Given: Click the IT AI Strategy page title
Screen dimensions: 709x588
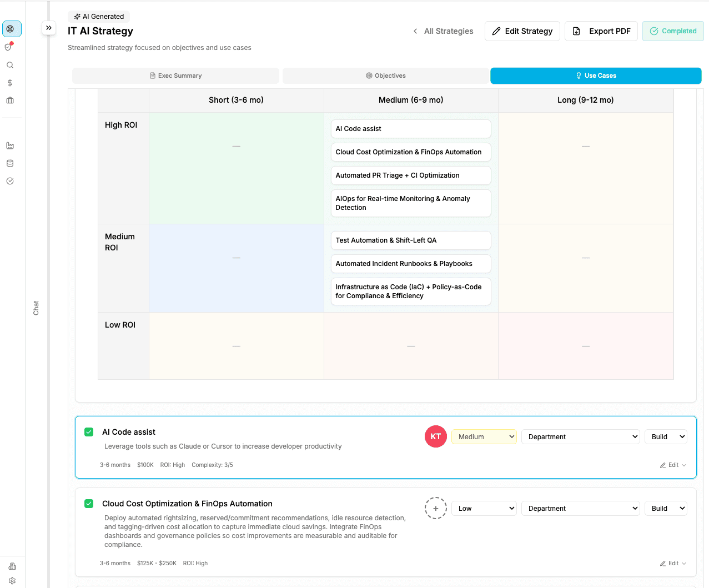Looking at the screenshot, I should [100, 31].
